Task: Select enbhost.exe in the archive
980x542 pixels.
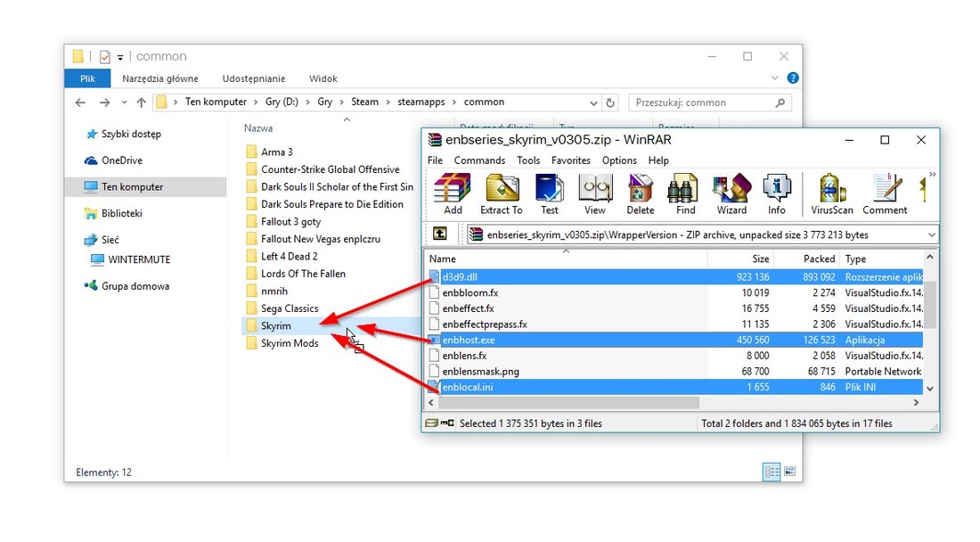Action: point(675,340)
